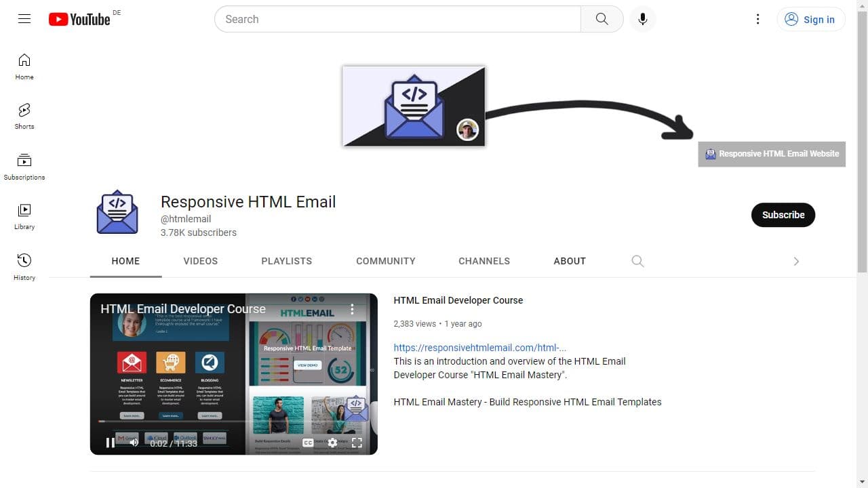Viewport: 868px width, 488px height.
Task: Open Library in sidebar
Action: click(x=24, y=217)
